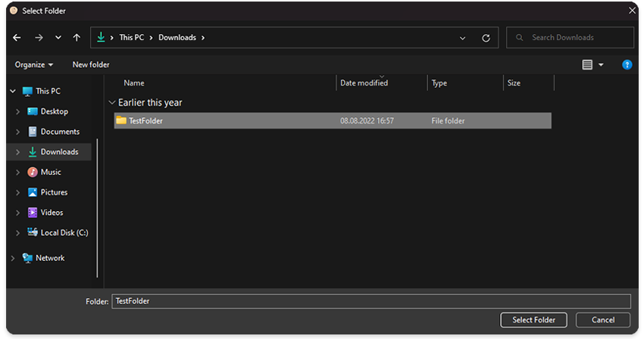Click the Back navigation arrow
Screen dimensions: 644x339
click(17, 38)
